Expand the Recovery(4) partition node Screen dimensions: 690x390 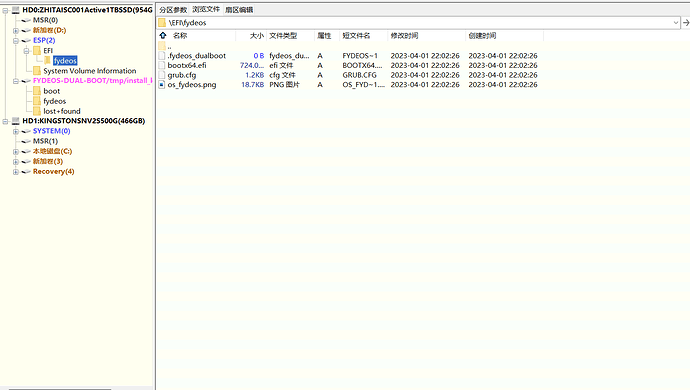point(16,172)
